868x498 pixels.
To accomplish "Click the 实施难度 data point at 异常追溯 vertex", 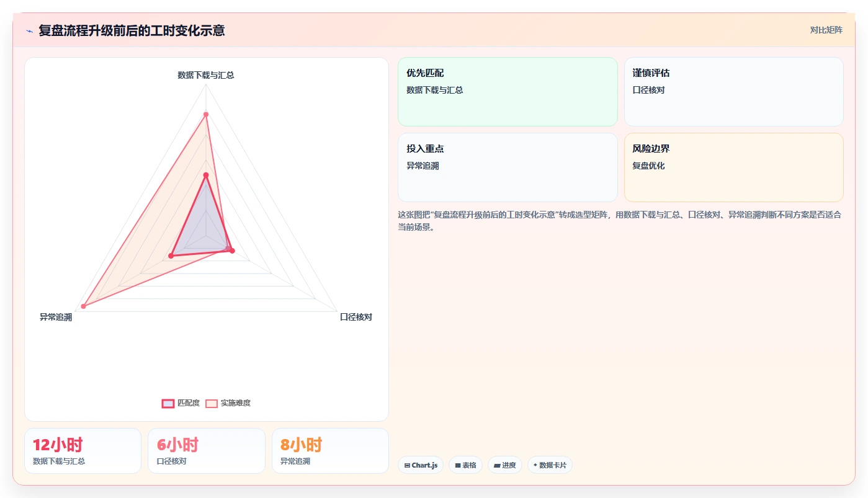I will [83, 306].
